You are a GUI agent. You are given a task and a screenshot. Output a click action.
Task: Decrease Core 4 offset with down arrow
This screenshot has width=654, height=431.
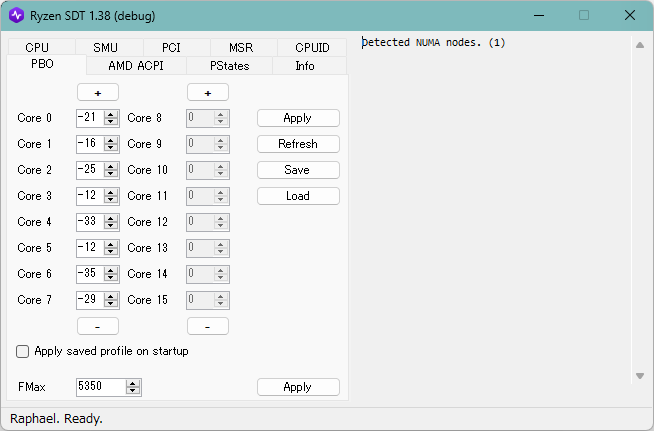click(x=111, y=226)
